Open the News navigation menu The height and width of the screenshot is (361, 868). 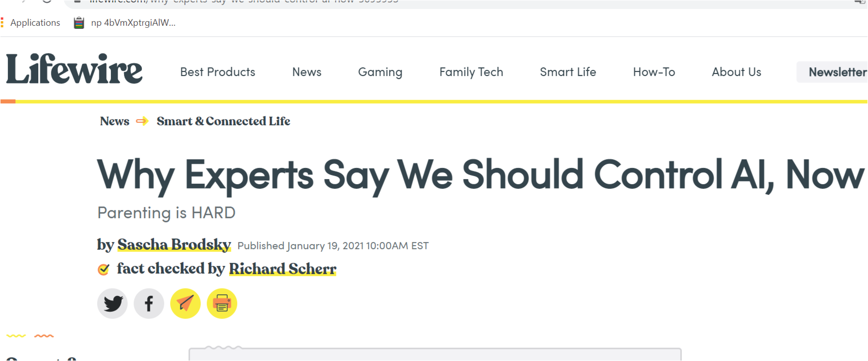click(x=307, y=72)
